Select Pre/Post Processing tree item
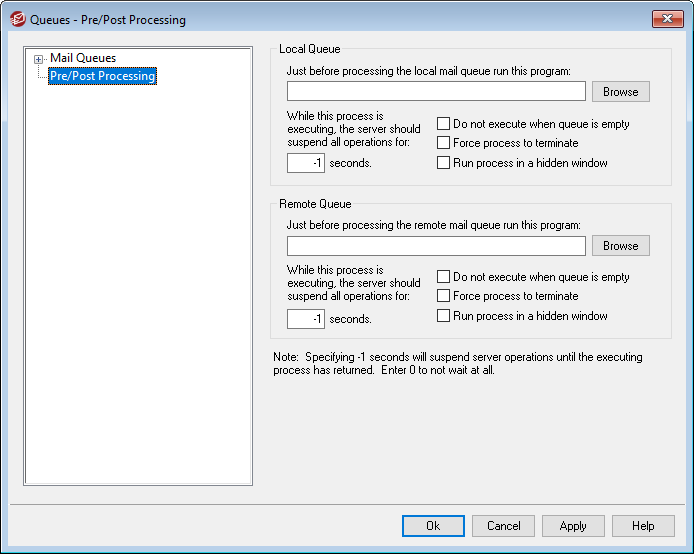 coord(102,76)
